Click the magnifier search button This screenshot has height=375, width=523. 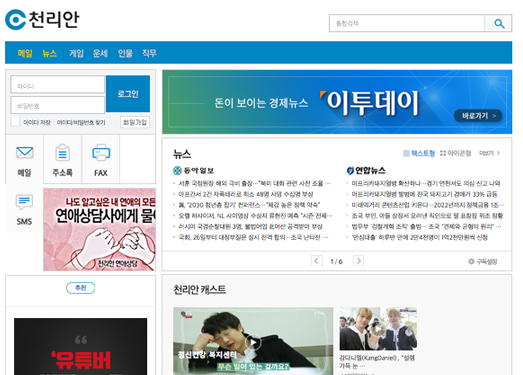[x=498, y=23]
